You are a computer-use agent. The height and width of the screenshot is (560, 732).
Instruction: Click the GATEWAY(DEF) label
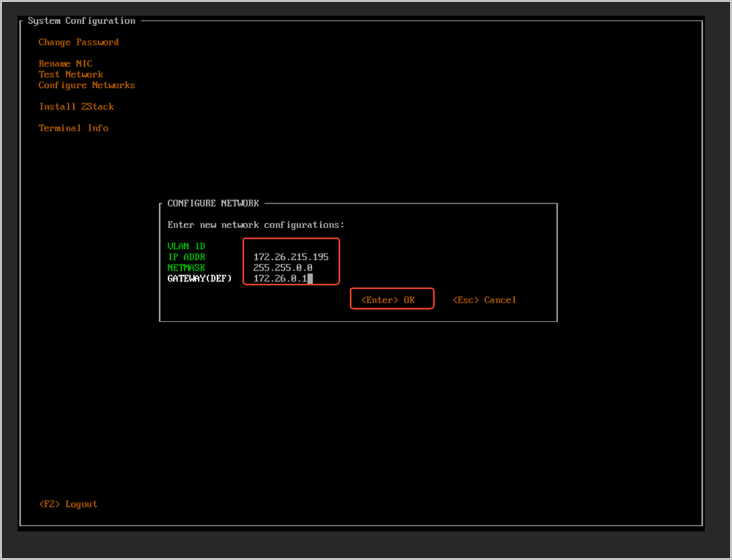click(199, 279)
